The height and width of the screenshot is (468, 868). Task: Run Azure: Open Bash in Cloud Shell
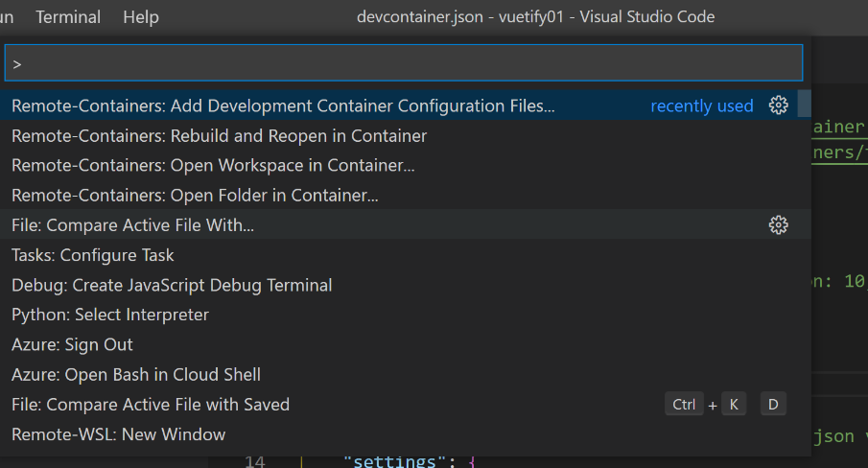coord(136,374)
